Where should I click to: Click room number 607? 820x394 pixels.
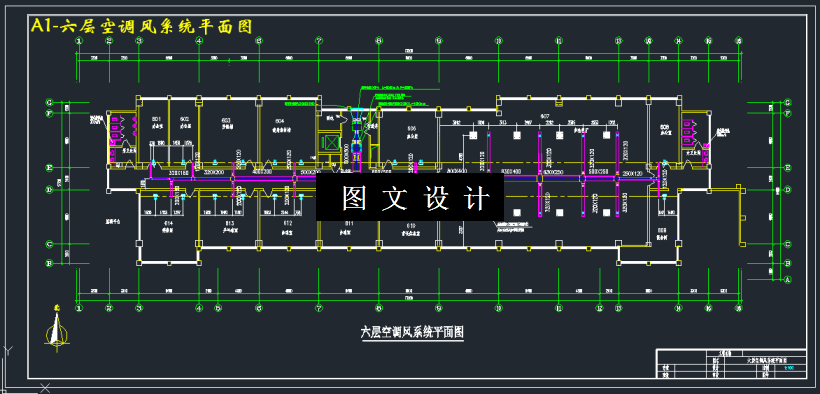(545, 116)
